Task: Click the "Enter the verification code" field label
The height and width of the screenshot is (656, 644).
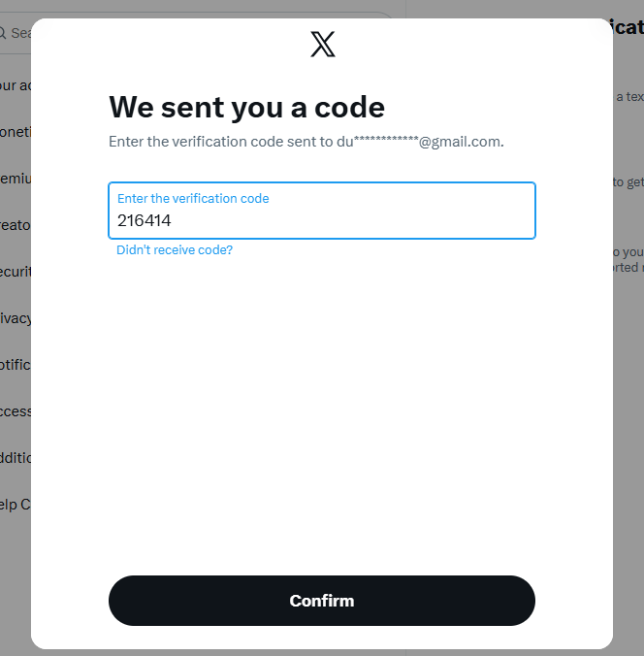Action: (x=193, y=198)
